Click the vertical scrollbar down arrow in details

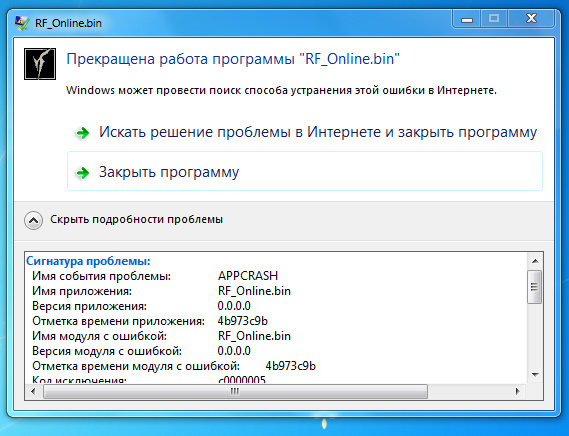point(535,375)
